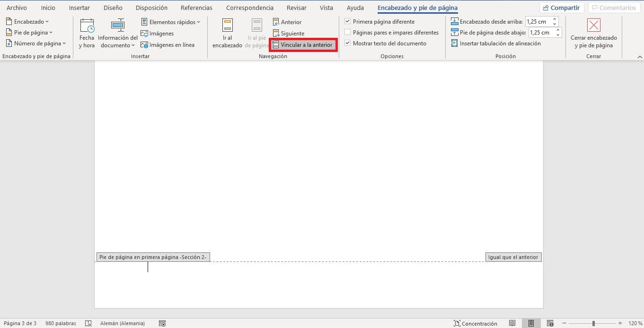The width and height of the screenshot is (644, 328).
Task: Insert Imágenes from the ribbon
Action: 157,34
